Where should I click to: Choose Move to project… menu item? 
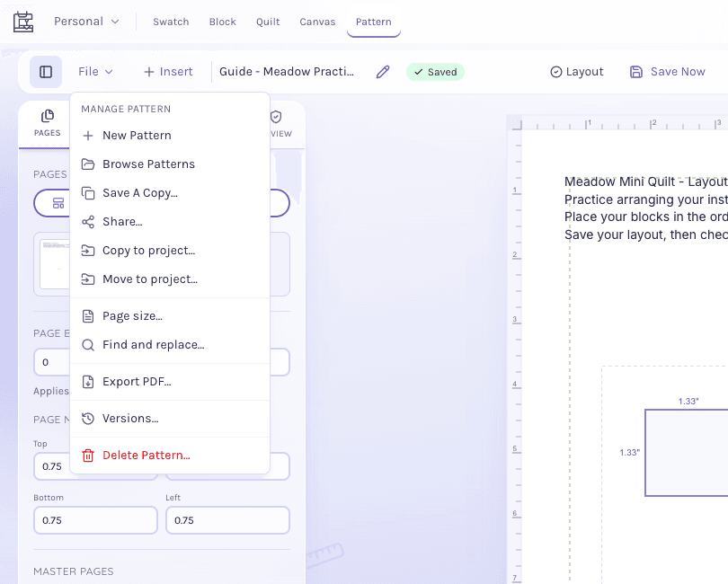click(x=170, y=279)
